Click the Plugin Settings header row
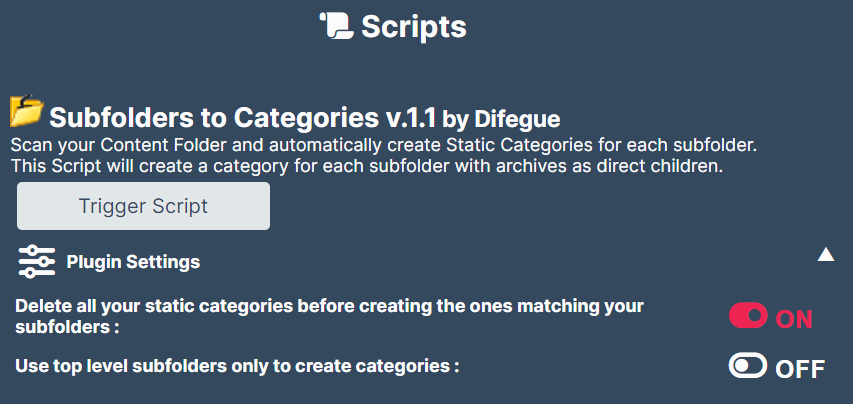 [426, 262]
